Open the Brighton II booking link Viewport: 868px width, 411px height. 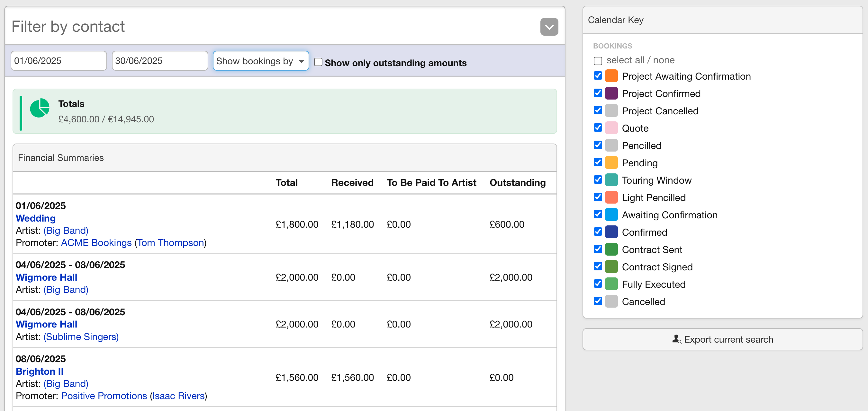40,371
